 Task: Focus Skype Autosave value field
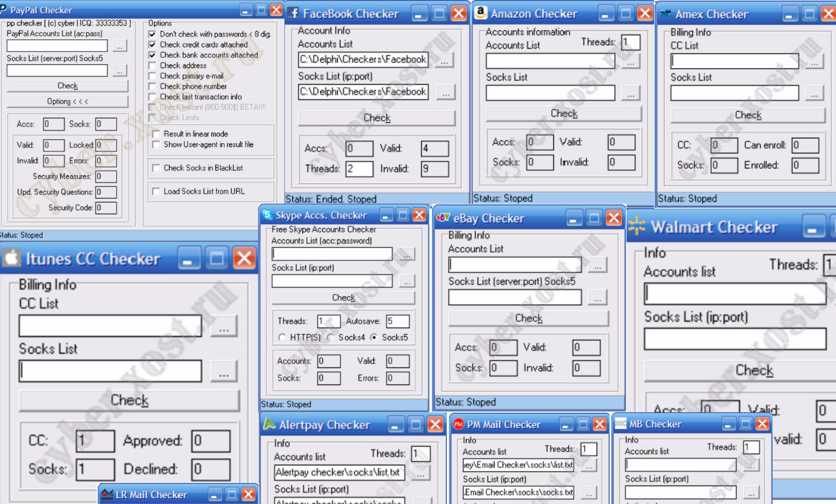pyautogui.click(x=398, y=322)
